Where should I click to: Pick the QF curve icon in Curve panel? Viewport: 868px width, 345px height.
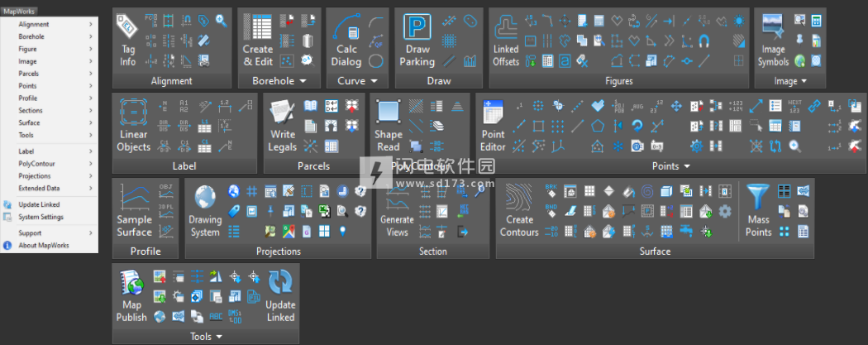point(378,43)
